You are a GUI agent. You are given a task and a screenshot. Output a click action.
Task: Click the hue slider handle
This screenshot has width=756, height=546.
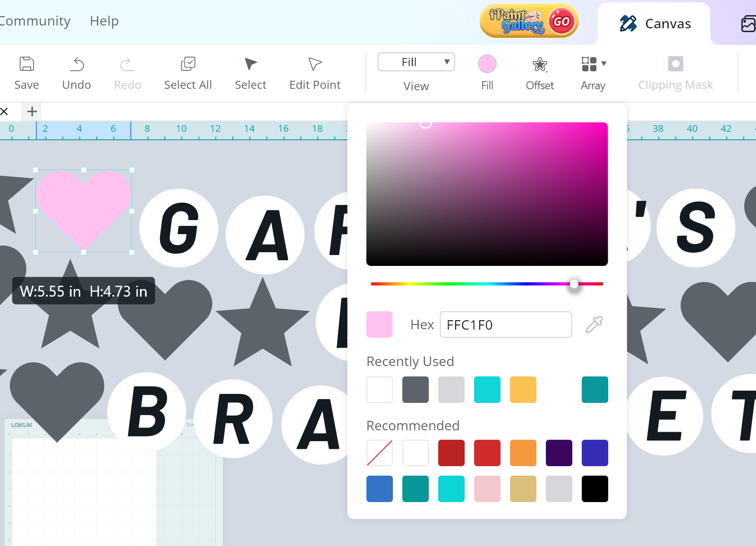(x=574, y=284)
